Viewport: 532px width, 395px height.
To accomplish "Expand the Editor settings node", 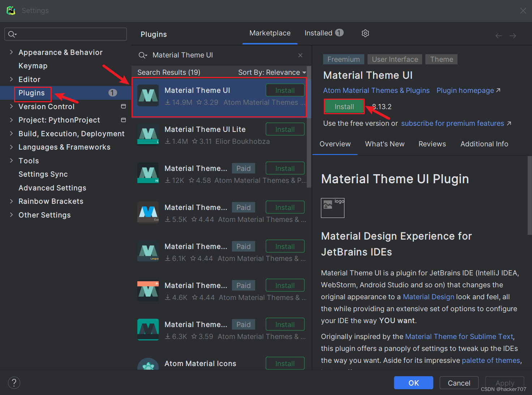I will 11,80.
